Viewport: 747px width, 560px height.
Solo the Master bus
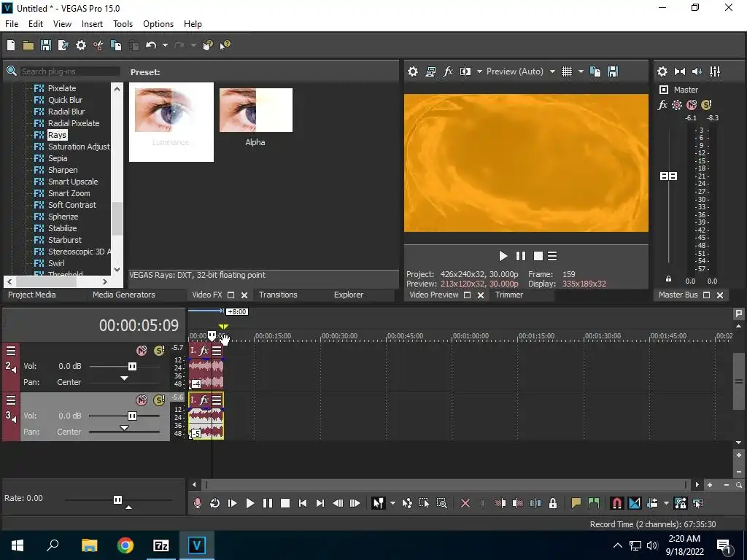[706, 105]
